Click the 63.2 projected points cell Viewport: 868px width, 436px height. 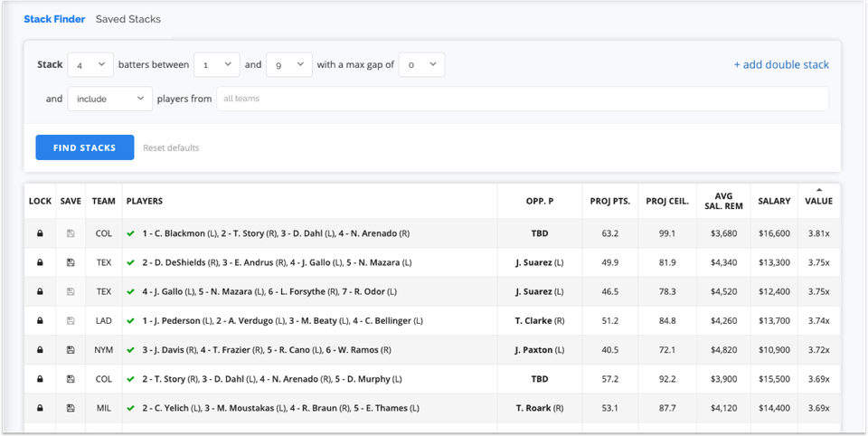610,233
